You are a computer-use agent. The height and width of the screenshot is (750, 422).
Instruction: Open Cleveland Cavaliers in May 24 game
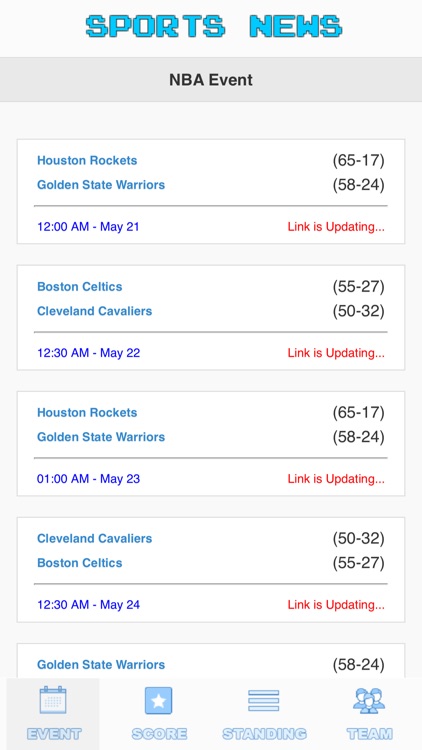click(x=94, y=538)
